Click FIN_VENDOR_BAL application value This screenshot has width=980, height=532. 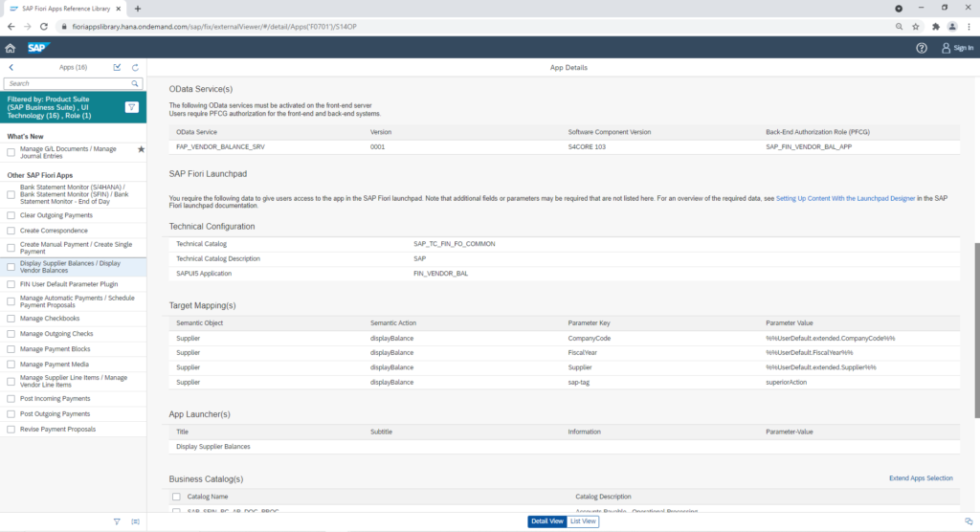coord(440,274)
